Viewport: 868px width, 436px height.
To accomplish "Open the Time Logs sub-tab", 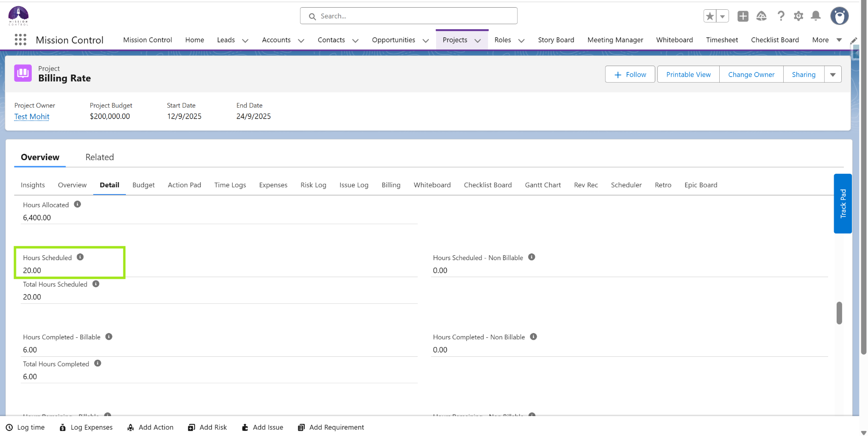I will [x=230, y=185].
